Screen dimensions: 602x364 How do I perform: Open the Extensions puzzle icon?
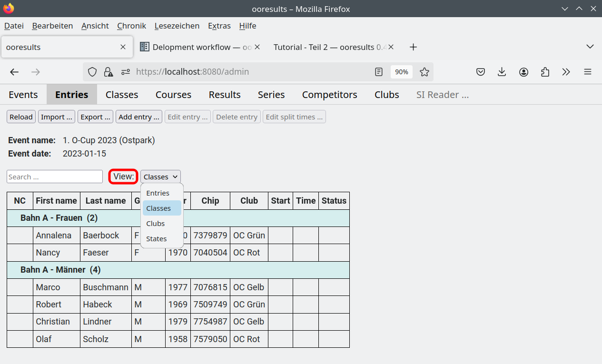pyautogui.click(x=545, y=72)
